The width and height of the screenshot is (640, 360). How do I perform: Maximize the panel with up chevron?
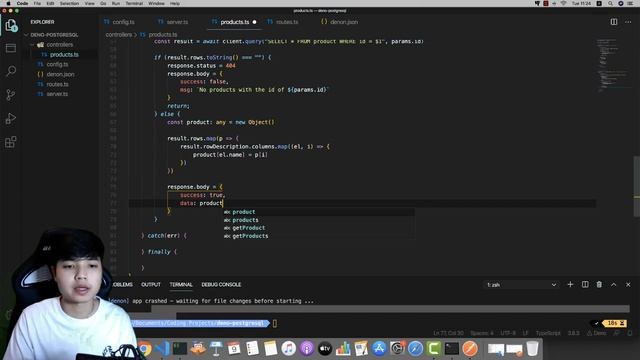(613, 284)
